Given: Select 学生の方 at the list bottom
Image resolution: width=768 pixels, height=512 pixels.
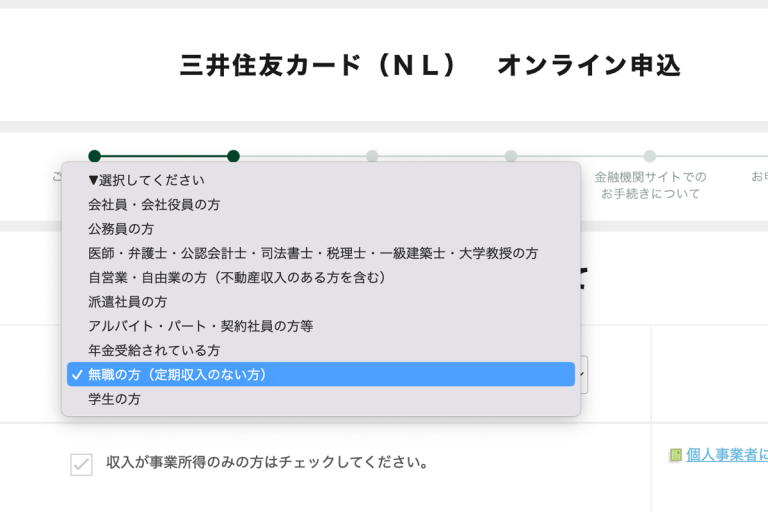Looking at the screenshot, I should [x=114, y=398].
